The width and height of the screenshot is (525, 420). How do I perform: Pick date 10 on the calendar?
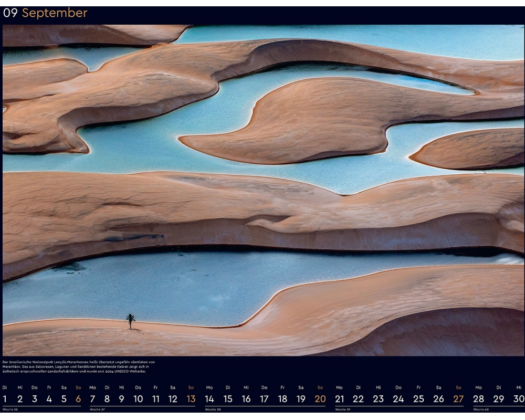(x=138, y=399)
